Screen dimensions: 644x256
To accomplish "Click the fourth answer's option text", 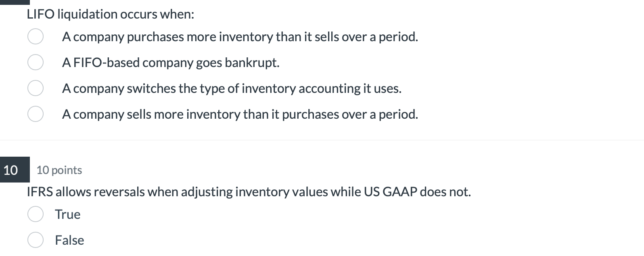I will click(x=240, y=114).
